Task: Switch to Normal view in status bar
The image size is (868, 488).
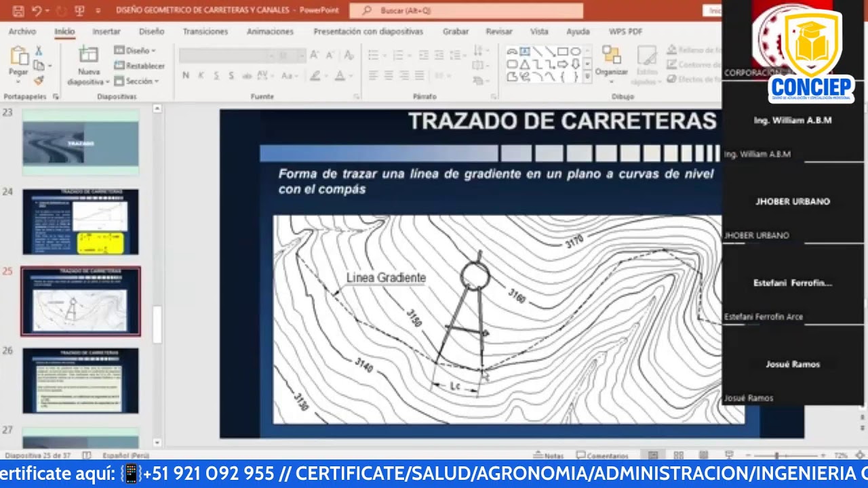Action: [653, 455]
